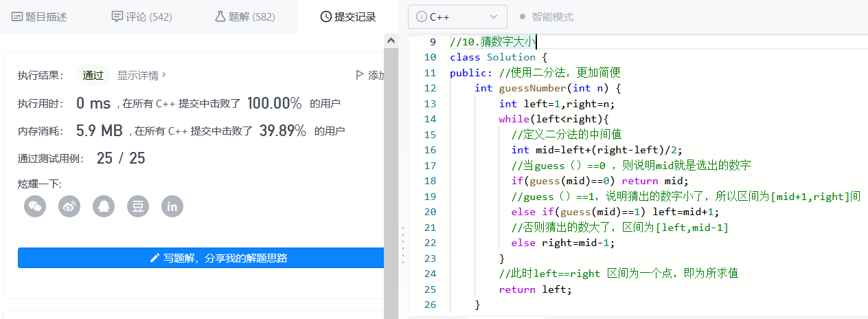This screenshot has width=868, height=319.
Task: Click code 'if(guess(mid)==0) return mid;'
Action: [599, 181]
